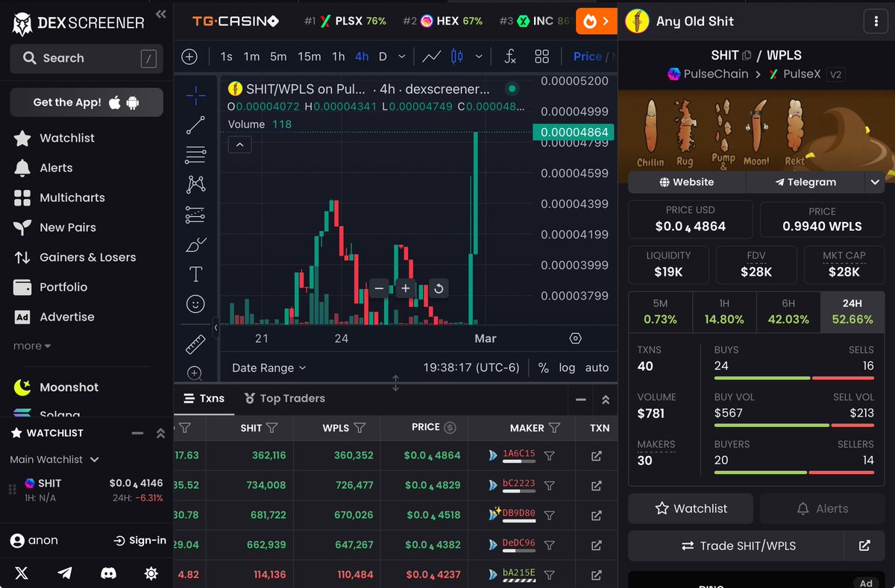Open SHIT pair in watchlist
Image resolution: width=895 pixels, height=588 pixels.
coord(87,490)
